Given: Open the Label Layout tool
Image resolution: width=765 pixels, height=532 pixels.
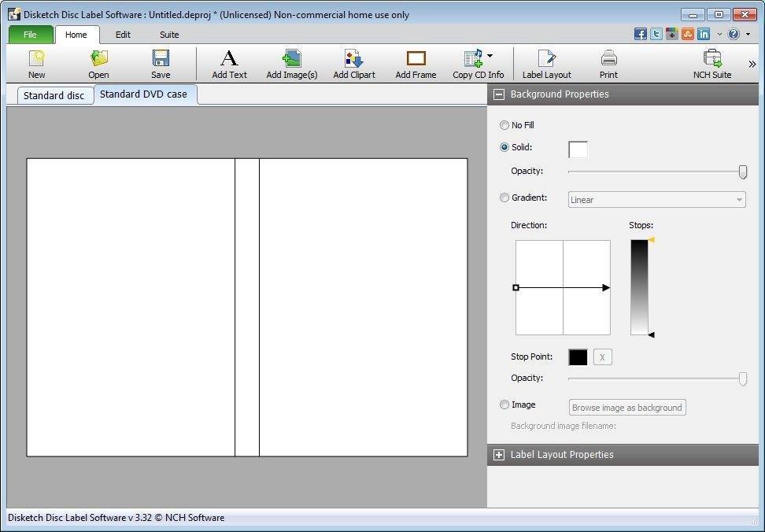Looking at the screenshot, I should (x=546, y=63).
